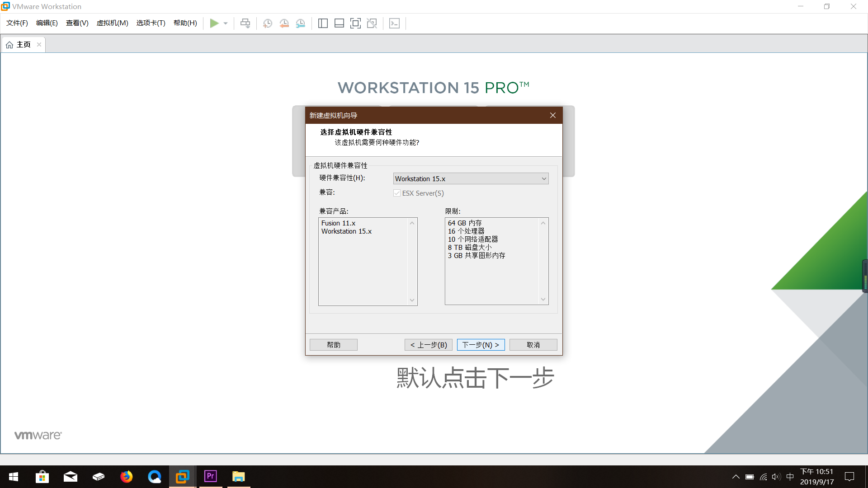Click the 取消 button
868x488 pixels.
coord(533,345)
